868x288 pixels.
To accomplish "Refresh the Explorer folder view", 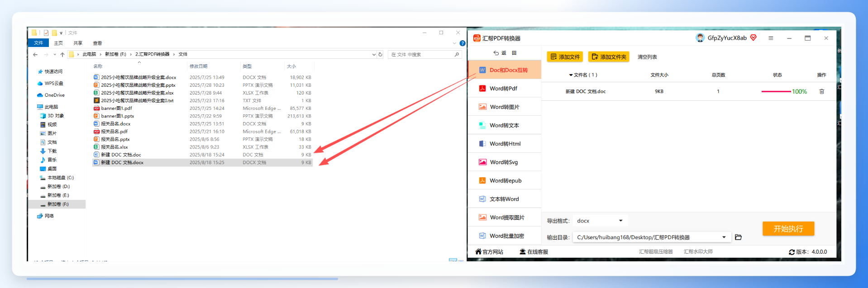I will click(380, 55).
